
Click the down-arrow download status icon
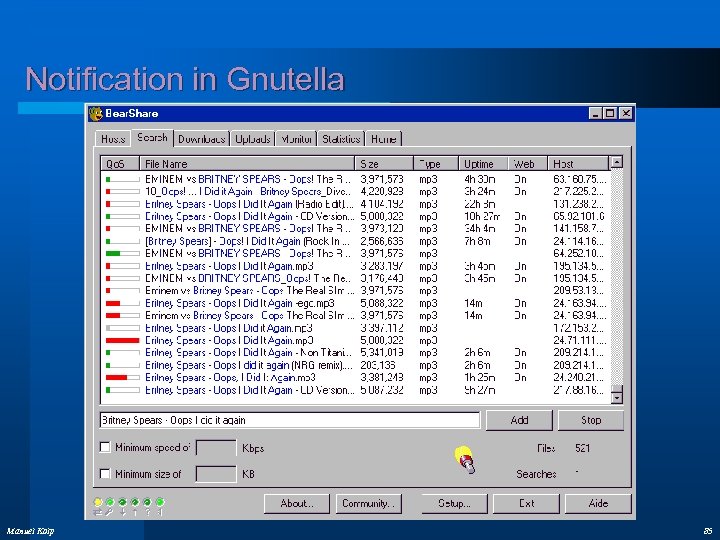point(123,512)
